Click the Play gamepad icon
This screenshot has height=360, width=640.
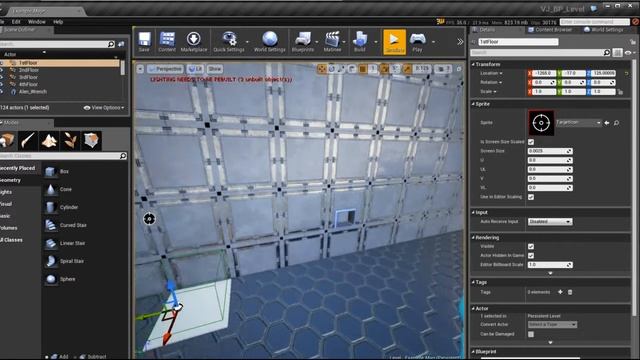click(x=417, y=42)
